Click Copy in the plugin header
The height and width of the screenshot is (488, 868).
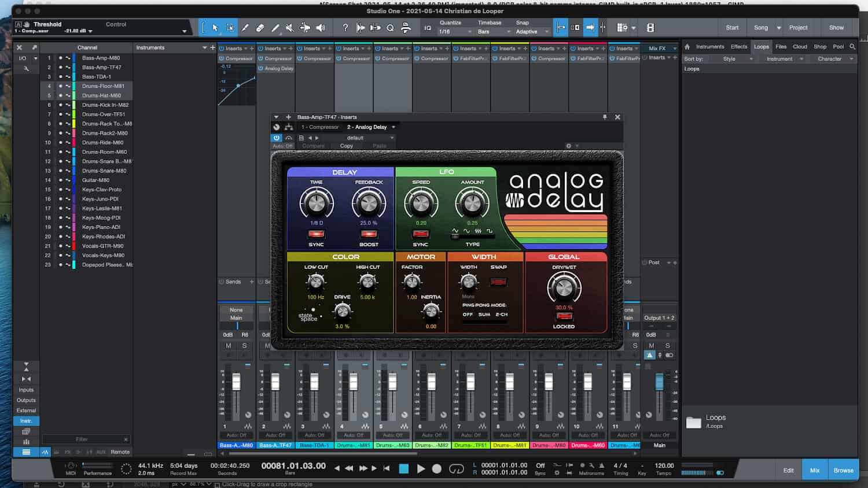pos(346,146)
